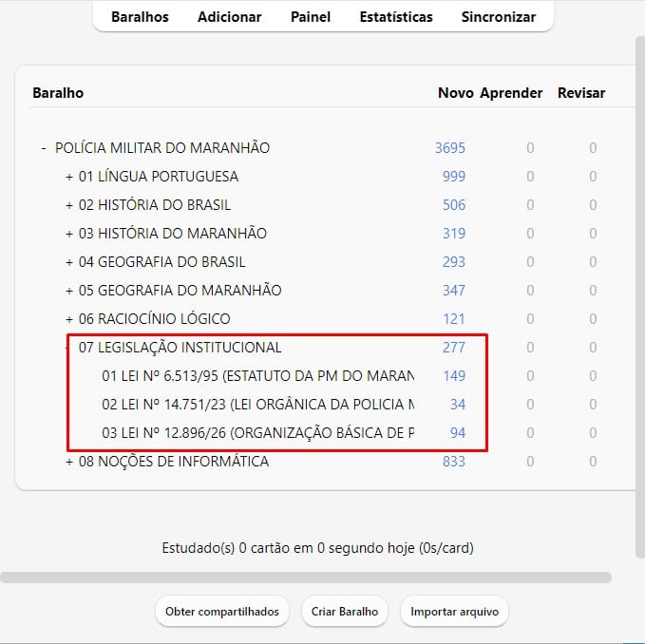Click the new count 277

(x=454, y=348)
